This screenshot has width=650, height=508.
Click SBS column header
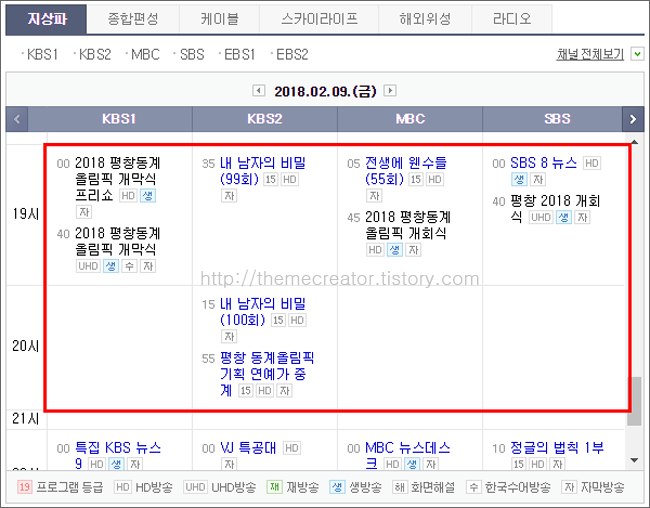click(x=557, y=119)
